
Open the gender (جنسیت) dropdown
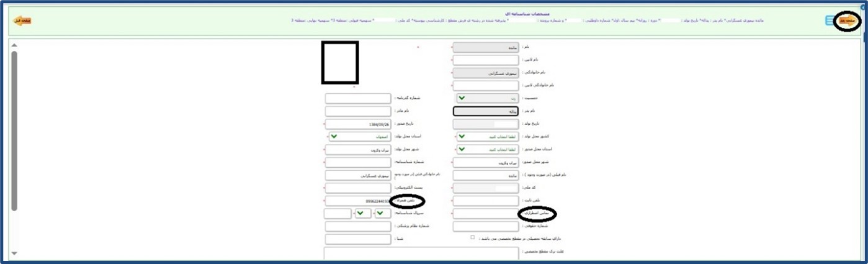(x=485, y=98)
